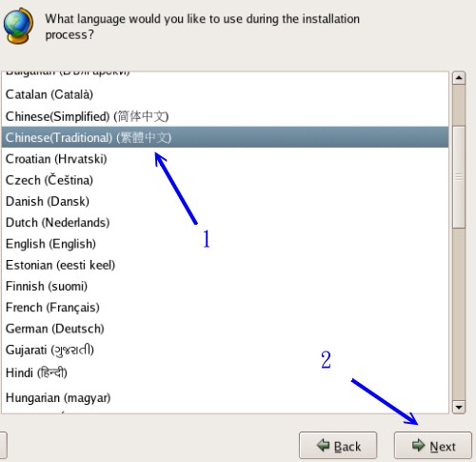Viewport: 476px width, 462px height.
Task: Choose German (Deutsch) option
Action: [225, 329]
